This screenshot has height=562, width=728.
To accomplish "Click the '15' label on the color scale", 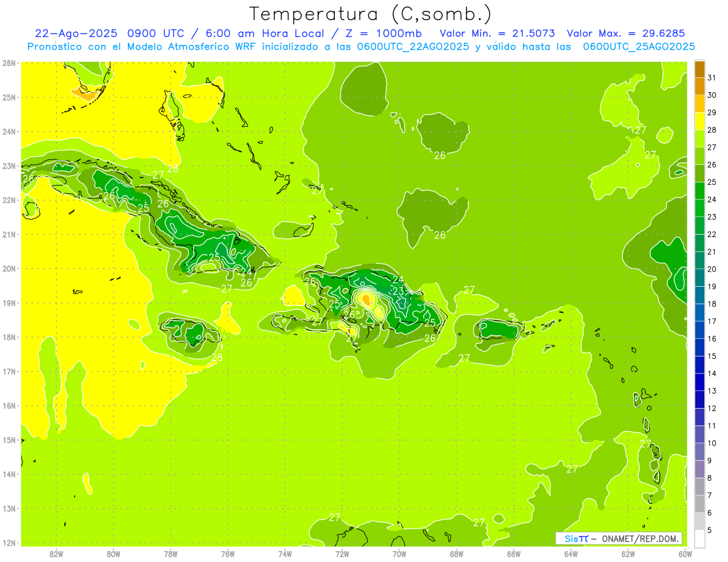I will pos(712,356).
